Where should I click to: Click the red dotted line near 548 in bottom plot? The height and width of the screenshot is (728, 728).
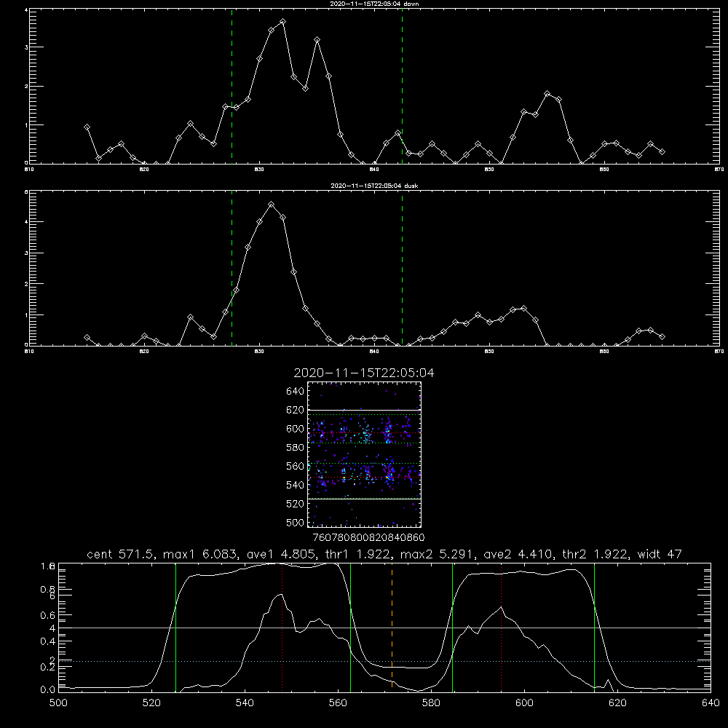282,627
